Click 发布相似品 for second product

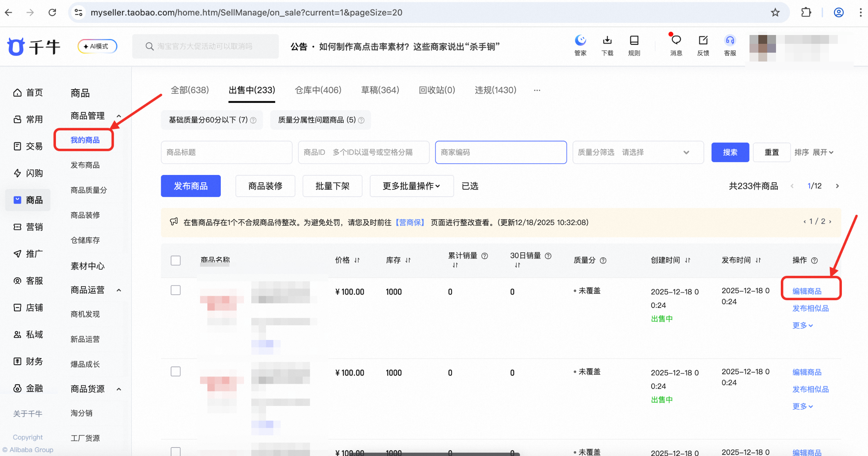pyautogui.click(x=810, y=389)
